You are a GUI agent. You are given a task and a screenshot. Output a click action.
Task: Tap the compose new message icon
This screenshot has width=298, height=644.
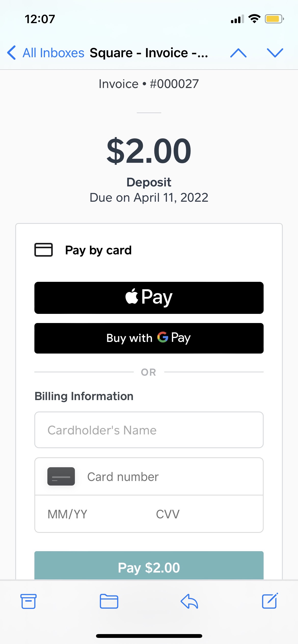pos(270,601)
